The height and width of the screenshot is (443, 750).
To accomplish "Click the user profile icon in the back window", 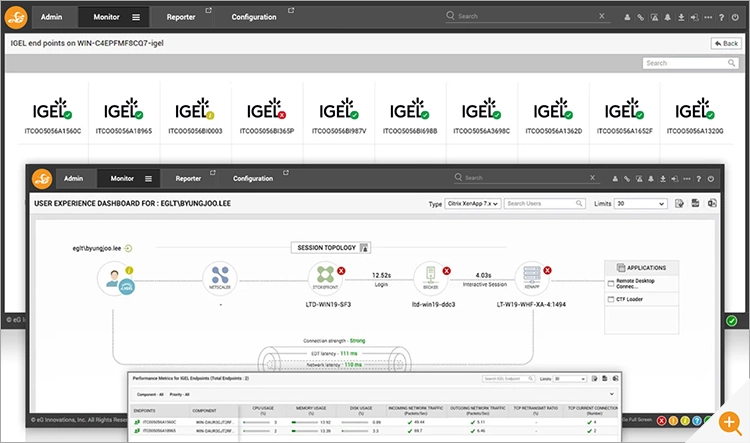I will pyautogui.click(x=627, y=17).
